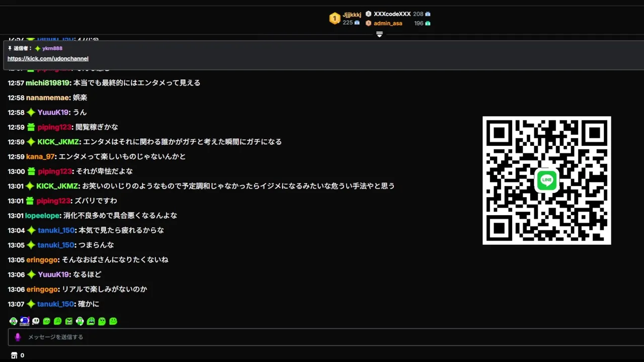
Task: Click the gold rank 1 hexagon badge
Action: (x=335, y=19)
